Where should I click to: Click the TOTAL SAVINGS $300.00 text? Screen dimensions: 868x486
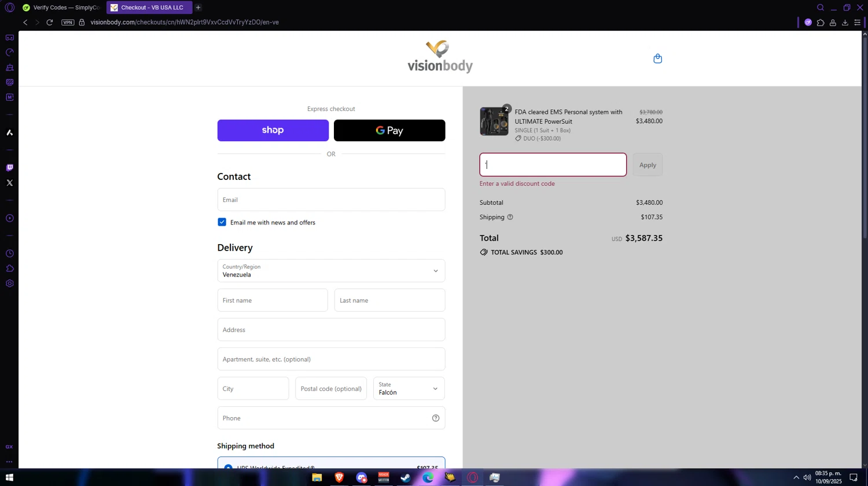[x=527, y=252]
